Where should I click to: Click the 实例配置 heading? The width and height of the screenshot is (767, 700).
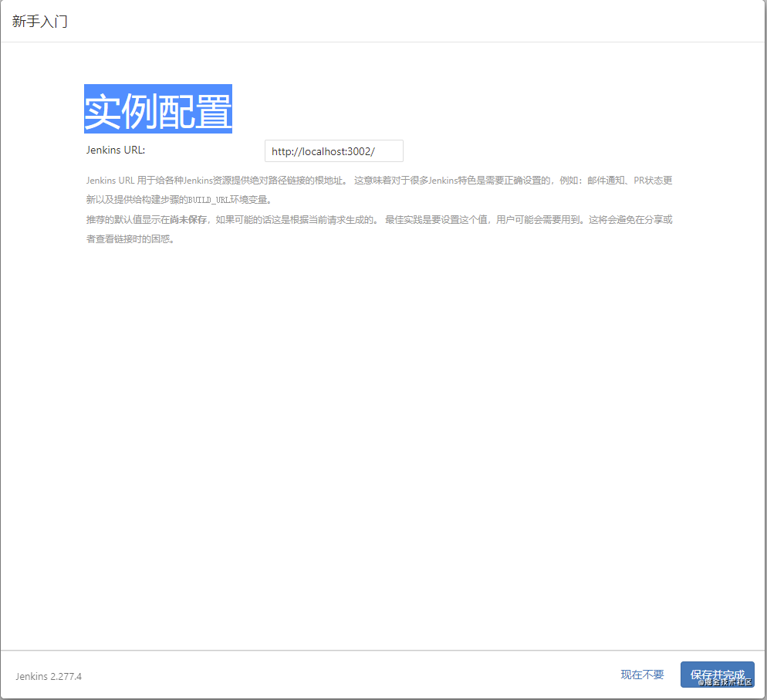pyautogui.click(x=158, y=109)
